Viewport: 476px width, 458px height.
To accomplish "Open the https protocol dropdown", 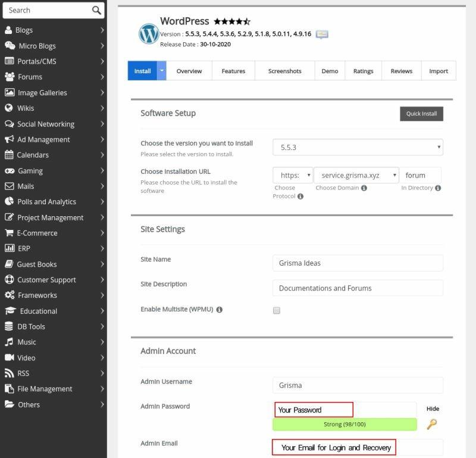I will point(293,175).
